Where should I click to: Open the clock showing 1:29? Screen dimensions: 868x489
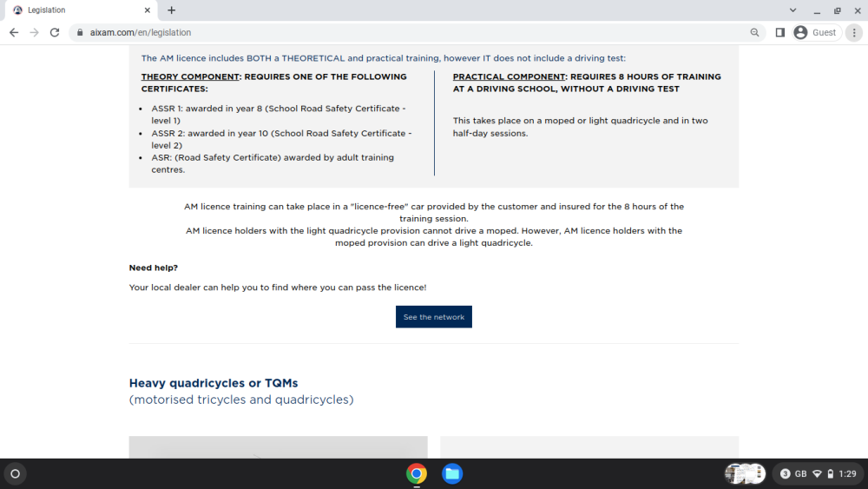click(x=847, y=473)
